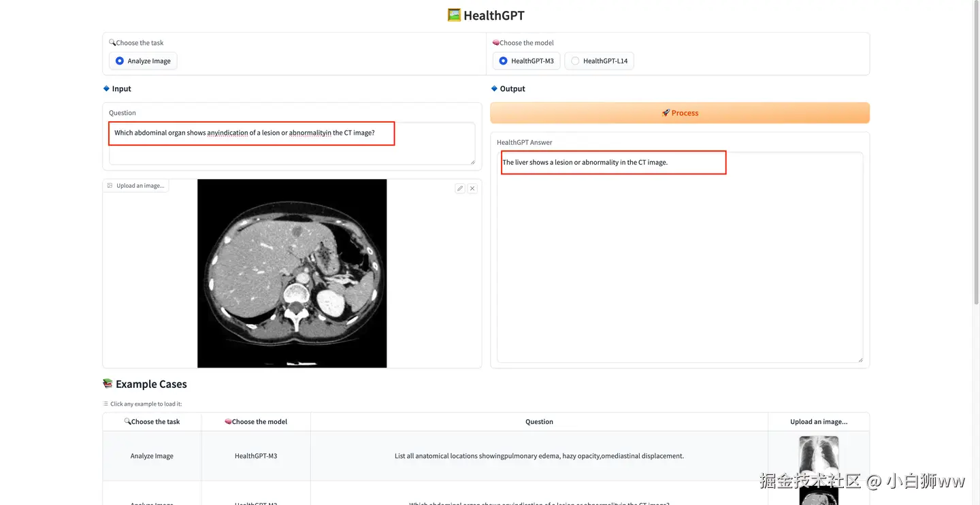The height and width of the screenshot is (505, 980).
Task: Click the Example Cases heading
Action: pyautogui.click(x=144, y=384)
